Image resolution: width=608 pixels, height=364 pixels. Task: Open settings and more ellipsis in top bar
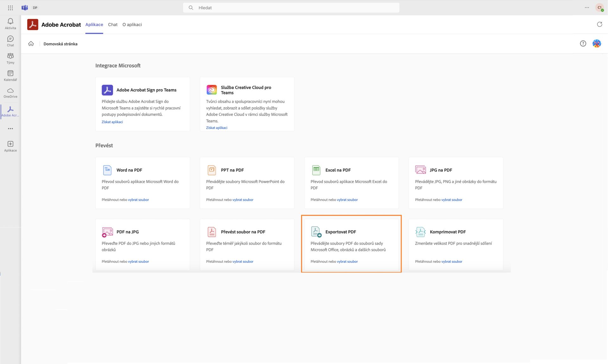(587, 8)
